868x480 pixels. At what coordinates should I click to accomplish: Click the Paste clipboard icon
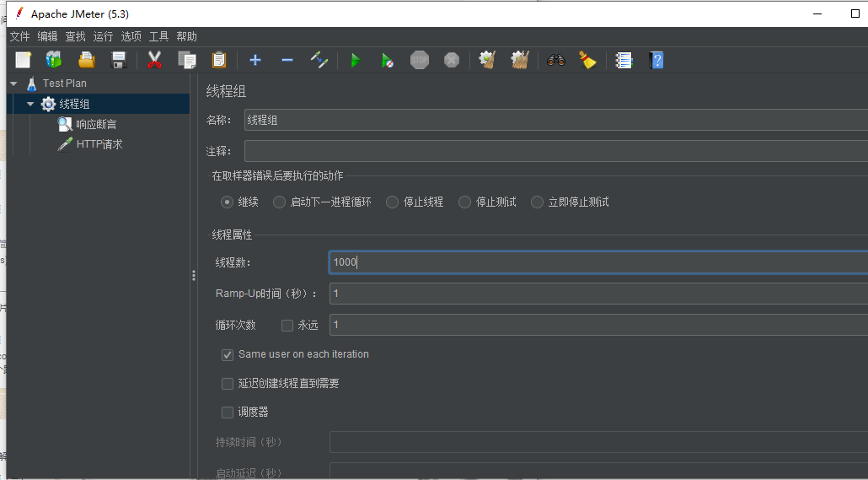pos(219,60)
